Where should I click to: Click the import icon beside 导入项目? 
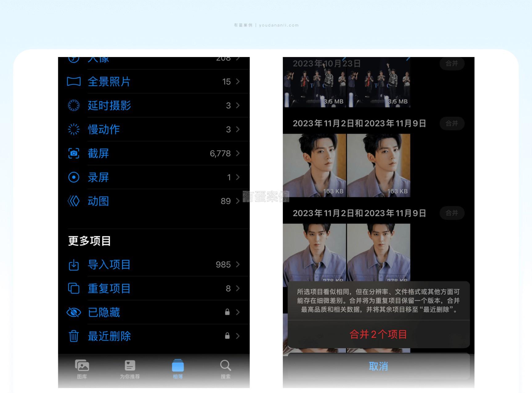74,265
